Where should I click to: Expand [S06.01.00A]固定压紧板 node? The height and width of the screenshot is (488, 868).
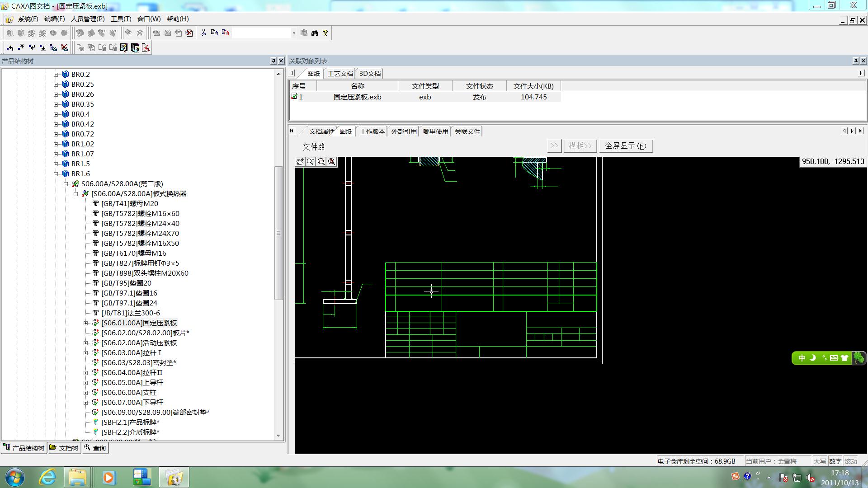[x=85, y=323]
